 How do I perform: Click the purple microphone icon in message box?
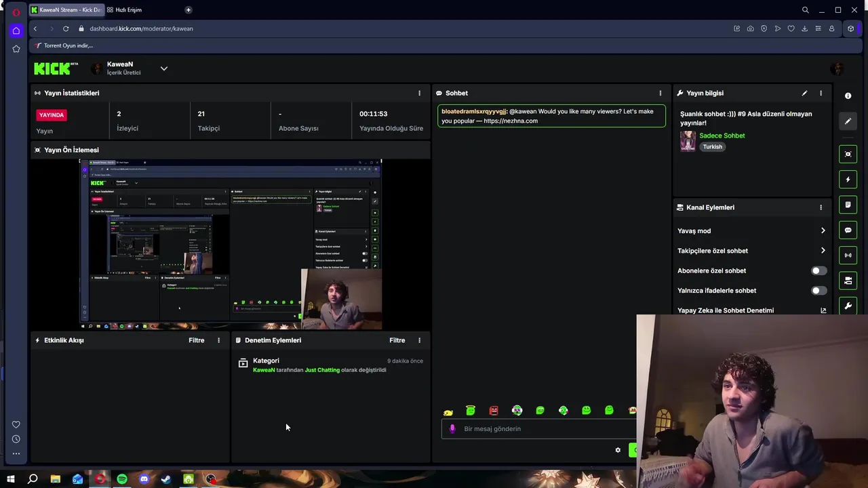coord(452,429)
